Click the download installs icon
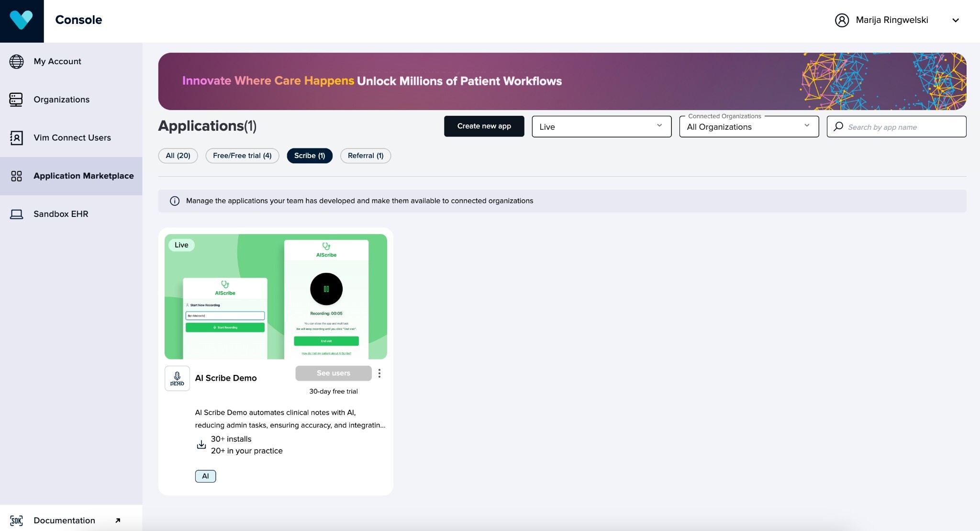This screenshot has height=531, width=980. [x=201, y=445]
